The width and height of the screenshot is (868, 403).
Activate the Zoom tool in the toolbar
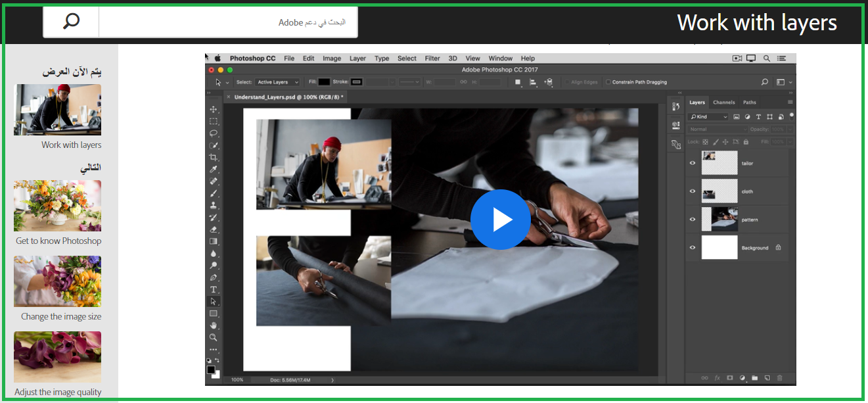(213, 337)
